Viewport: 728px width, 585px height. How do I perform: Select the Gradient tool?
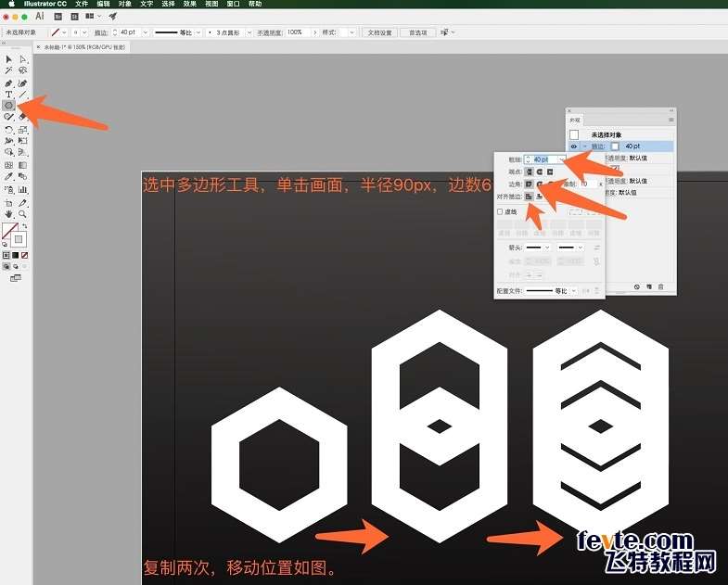[x=23, y=165]
